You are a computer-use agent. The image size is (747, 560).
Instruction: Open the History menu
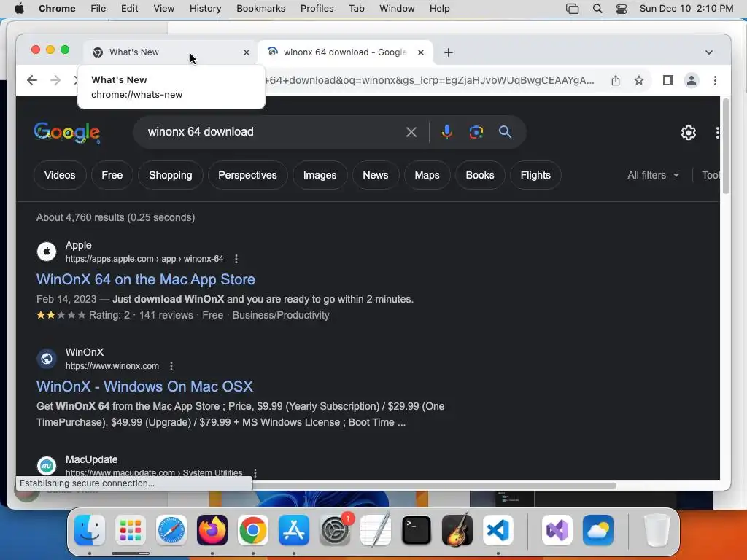205,9
